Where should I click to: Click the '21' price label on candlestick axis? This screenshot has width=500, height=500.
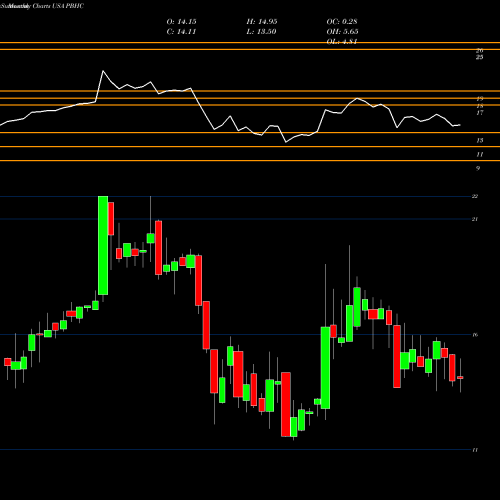pos(475,219)
